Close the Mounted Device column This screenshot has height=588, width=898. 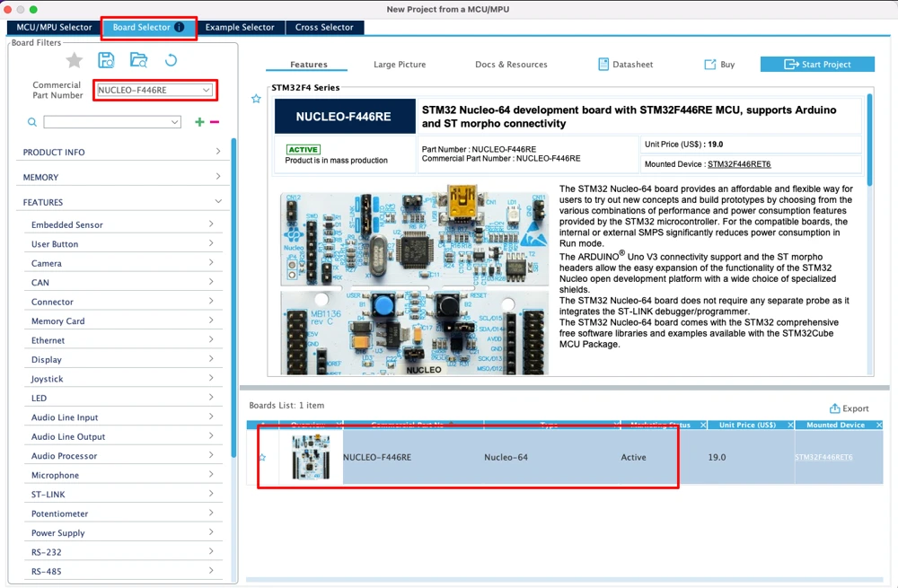click(x=879, y=425)
